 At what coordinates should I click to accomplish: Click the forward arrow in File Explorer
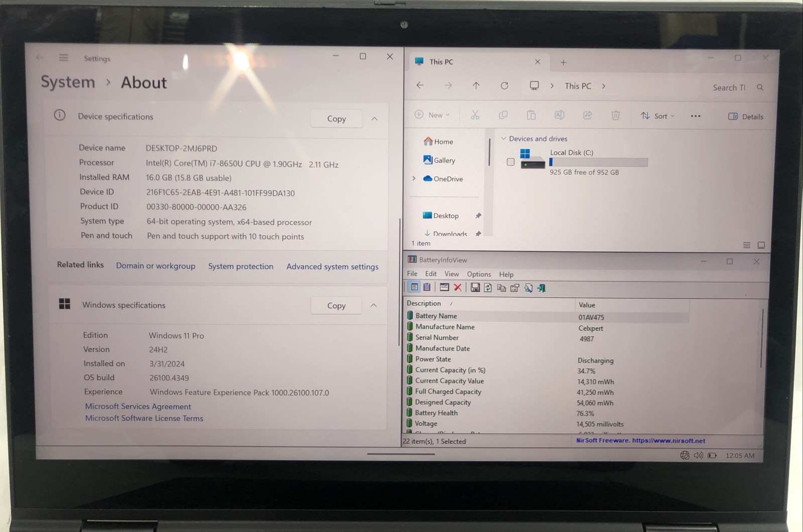click(x=448, y=86)
